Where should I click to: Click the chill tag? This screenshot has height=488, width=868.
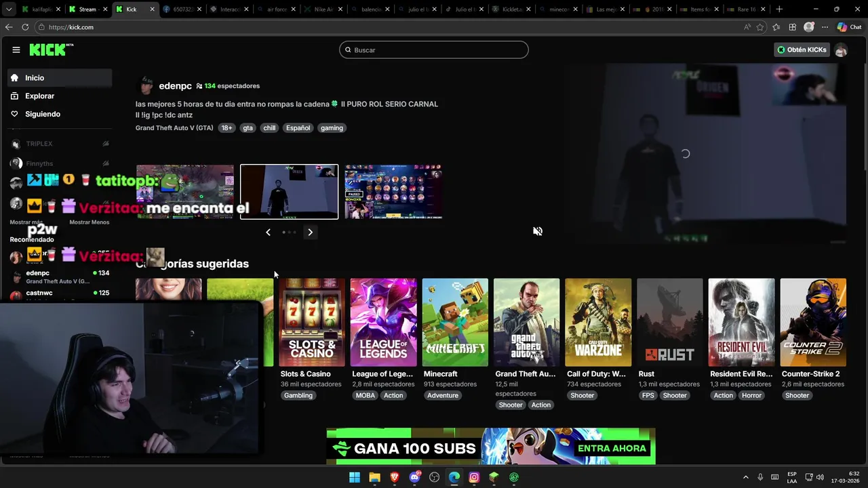click(x=269, y=128)
